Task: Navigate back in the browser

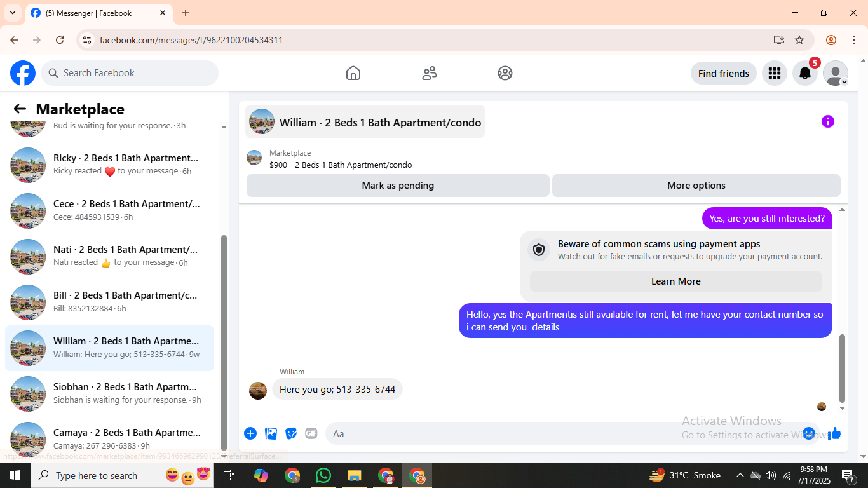Action: 14,40
